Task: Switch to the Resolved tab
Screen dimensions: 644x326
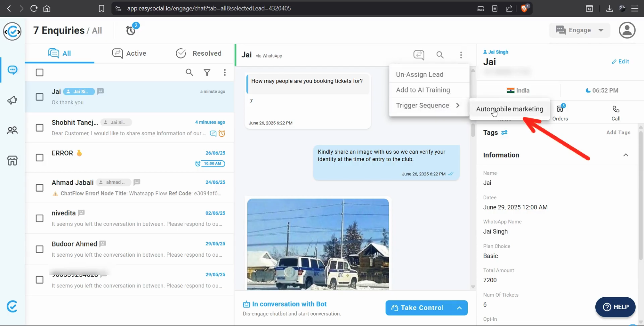Action: [199, 53]
